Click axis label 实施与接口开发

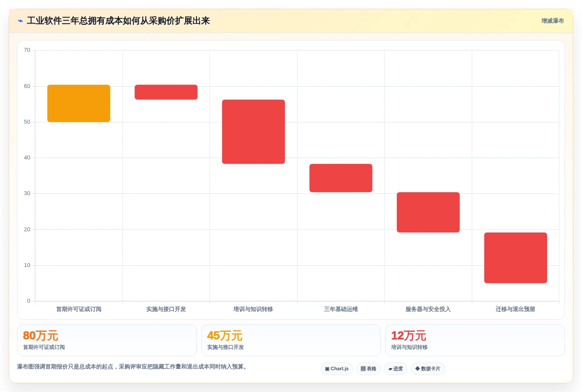(166, 309)
